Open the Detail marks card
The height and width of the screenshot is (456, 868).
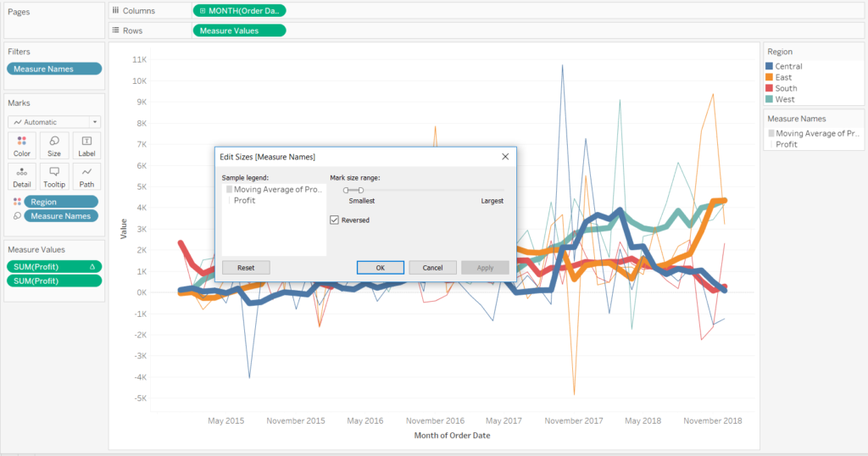pos(22,175)
